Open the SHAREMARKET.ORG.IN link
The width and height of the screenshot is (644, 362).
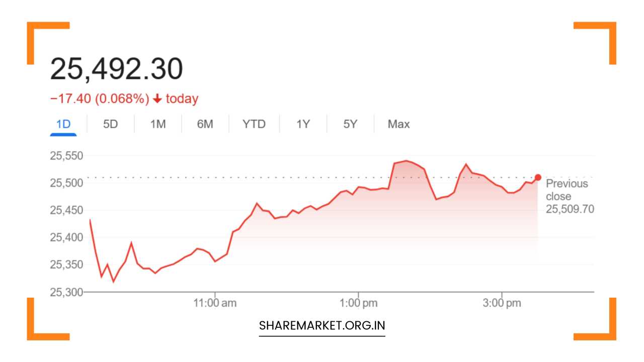point(322,325)
